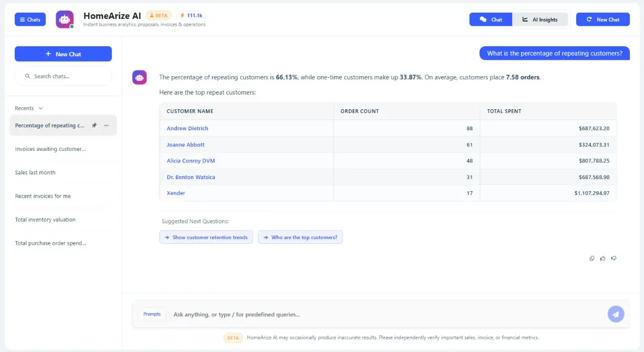Collapse the Recents section chevron
The width and height of the screenshot is (644, 352).
41,108
